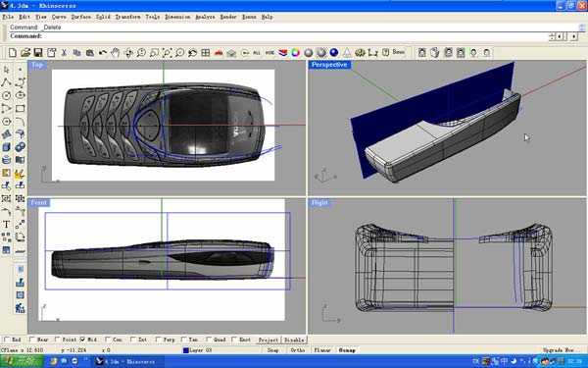Screen dimensions: 588x368
Task: Uncheck the Mid osnap checkbox
Action: point(82,340)
